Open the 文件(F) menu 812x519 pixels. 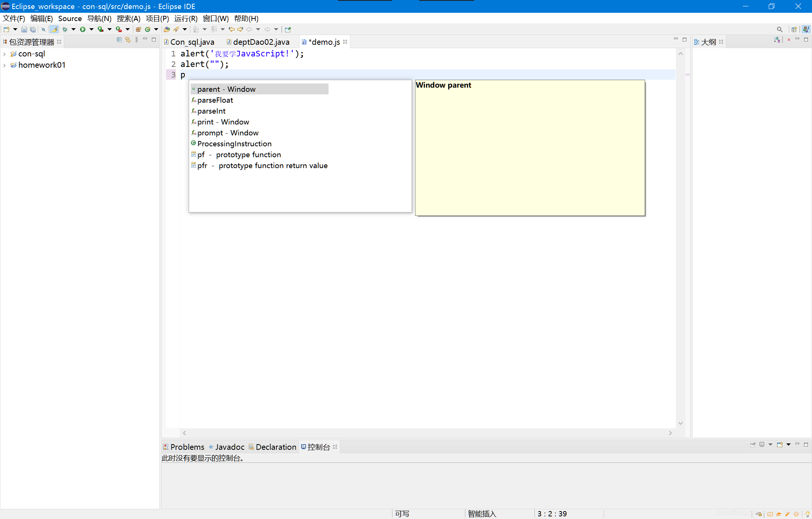(x=14, y=18)
